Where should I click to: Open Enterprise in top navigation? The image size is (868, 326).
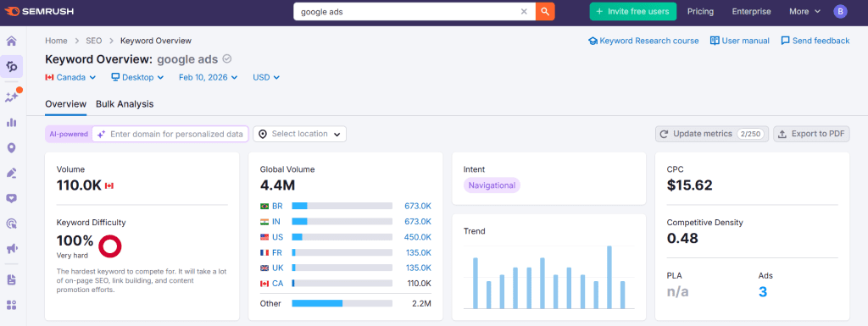(x=751, y=11)
